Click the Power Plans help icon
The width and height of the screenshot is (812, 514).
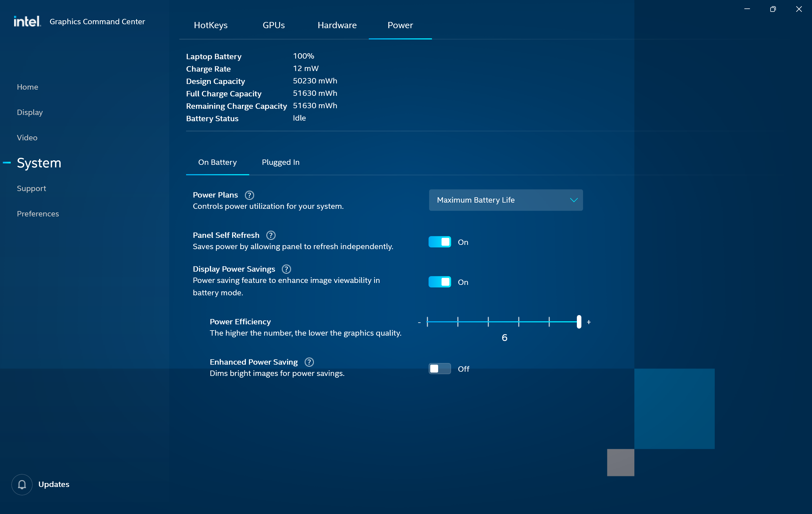249,195
